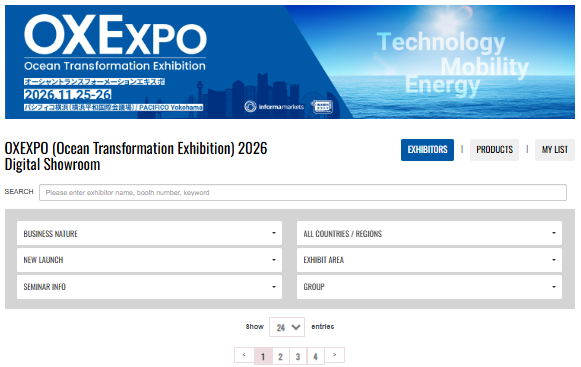Go to the next results page
The image size is (581, 367).
(335, 355)
